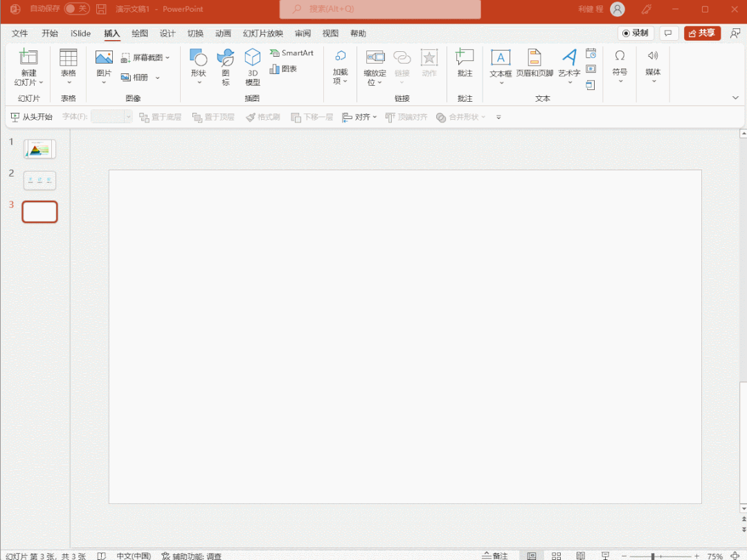
Task: Open the 设计 (Design) tab
Action: point(168,33)
